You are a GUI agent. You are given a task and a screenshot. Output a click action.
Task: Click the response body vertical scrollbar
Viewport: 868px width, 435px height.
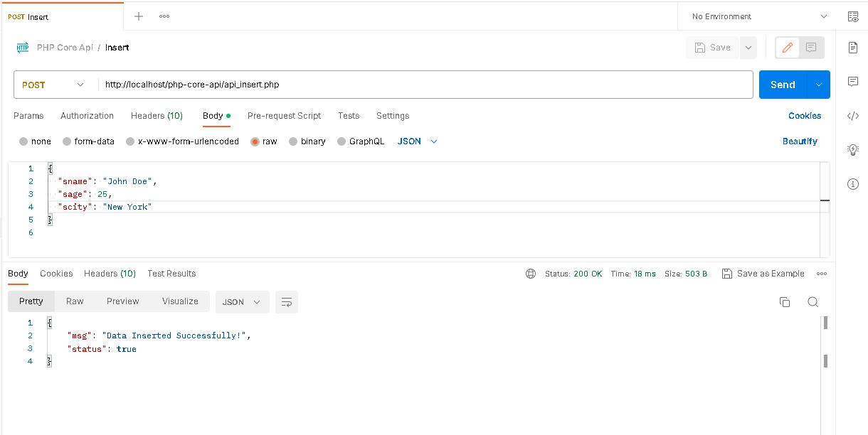pos(825,342)
